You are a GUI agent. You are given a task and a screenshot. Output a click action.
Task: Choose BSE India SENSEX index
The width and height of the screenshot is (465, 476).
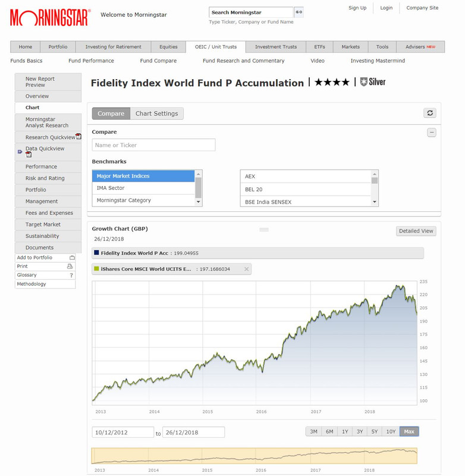306,202
